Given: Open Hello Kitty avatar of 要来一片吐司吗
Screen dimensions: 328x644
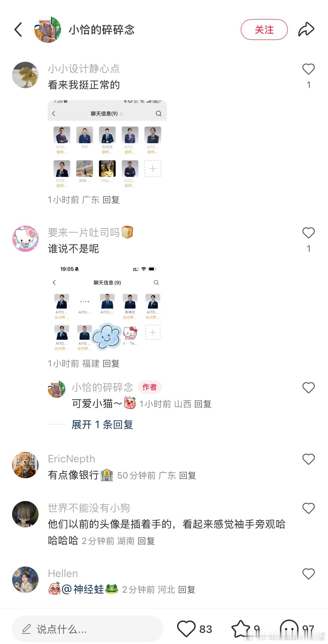Looking at the screenshot, I should [x=25, y=238].
